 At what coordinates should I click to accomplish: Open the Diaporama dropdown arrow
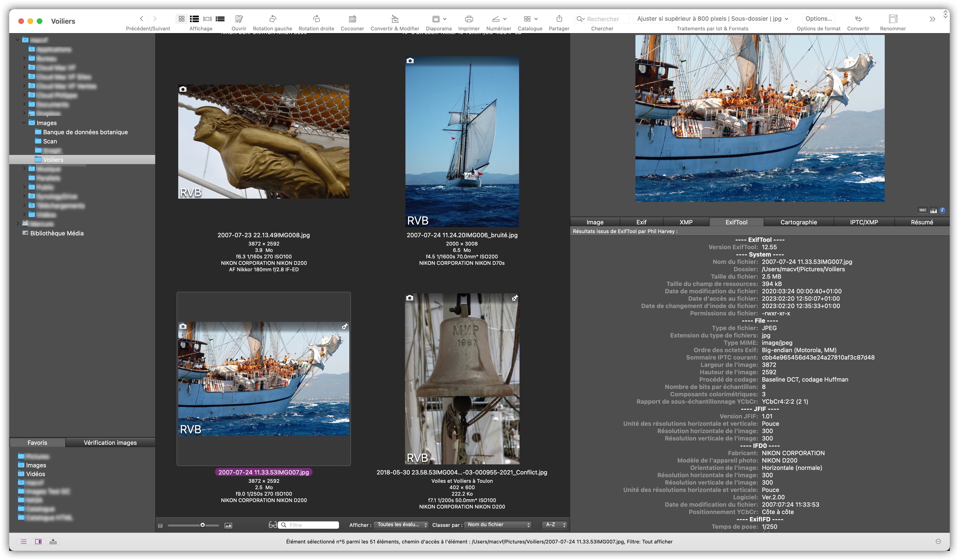tap(445, 19)
